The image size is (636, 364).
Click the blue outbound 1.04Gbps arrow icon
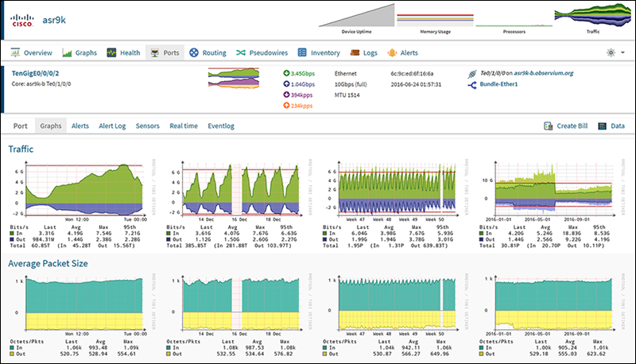coord(286,84)
